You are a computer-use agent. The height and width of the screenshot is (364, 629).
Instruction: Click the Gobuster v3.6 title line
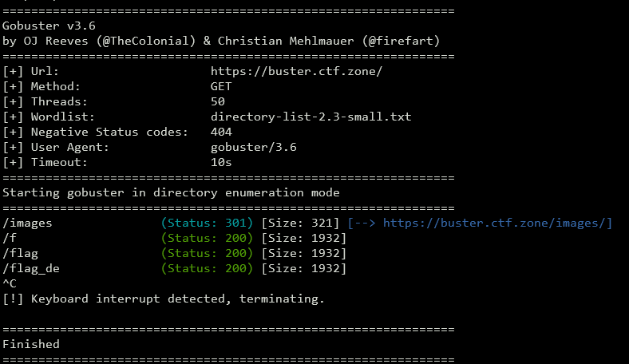pos(49,26)
